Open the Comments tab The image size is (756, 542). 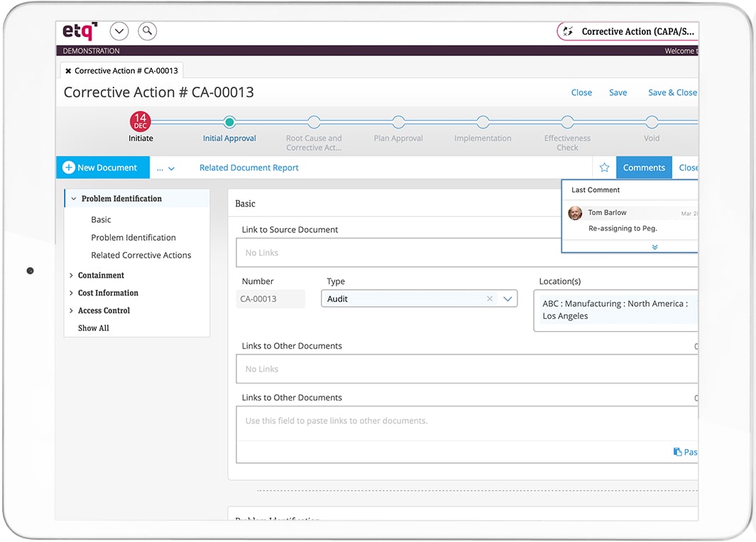(x=644, y=168)
